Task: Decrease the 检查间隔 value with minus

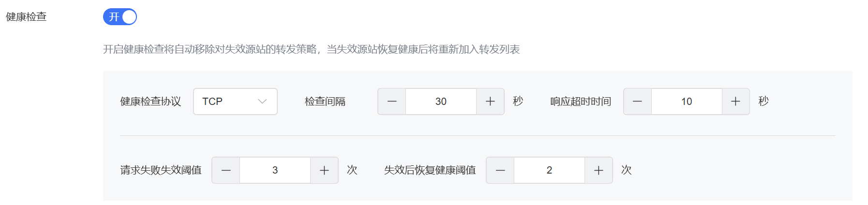Action: click(x=392, y=102)
